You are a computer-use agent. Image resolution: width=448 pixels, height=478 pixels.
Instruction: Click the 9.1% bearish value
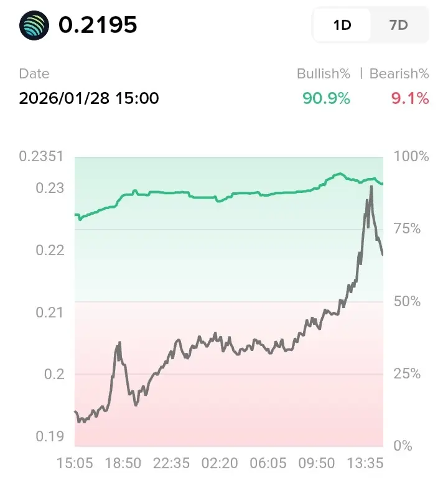[x=410, y=98]
